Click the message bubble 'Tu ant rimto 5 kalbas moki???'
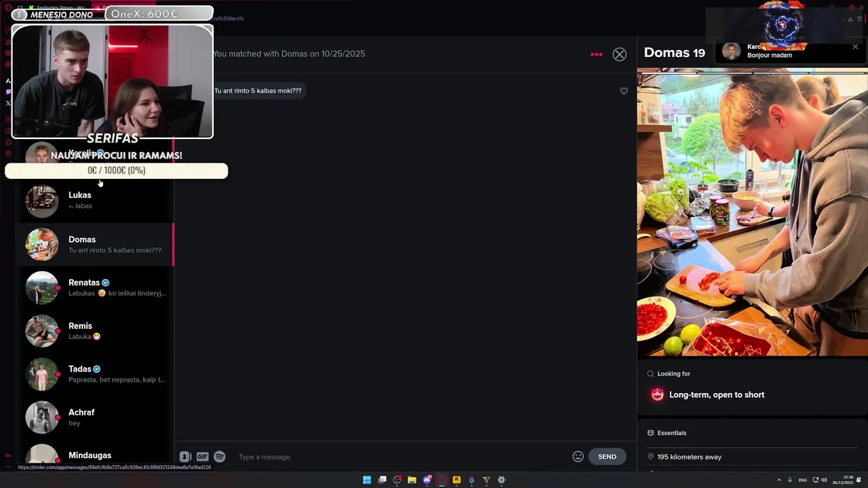The height and width of the screenshot is (488, 868). point(258,91)
